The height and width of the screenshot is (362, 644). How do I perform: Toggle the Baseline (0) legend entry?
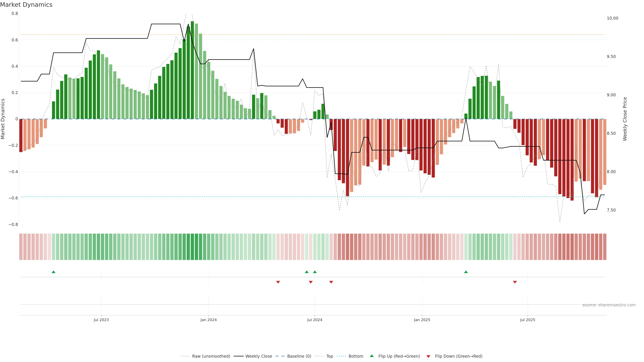(299, 356)
